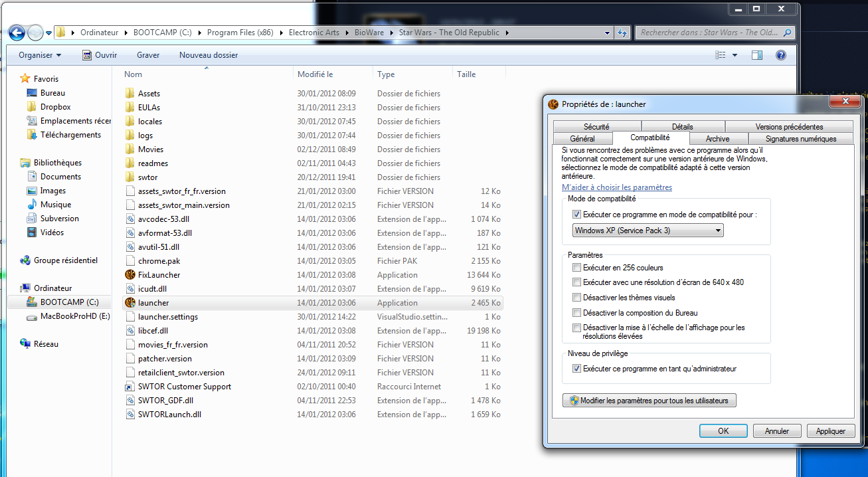Click the Explorer search input field
The image size is (868, 477).
click(x=715, y=33)
